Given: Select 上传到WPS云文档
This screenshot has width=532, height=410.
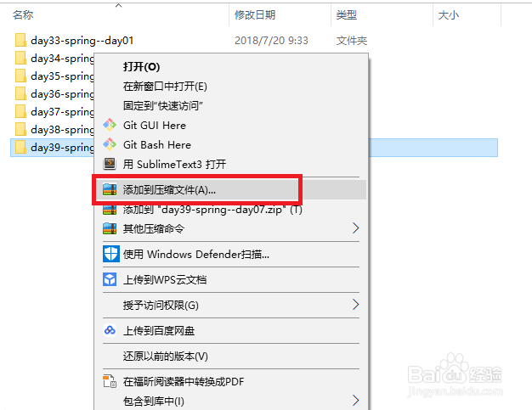Looking at the screenshot, I should [x=165, y=279].
